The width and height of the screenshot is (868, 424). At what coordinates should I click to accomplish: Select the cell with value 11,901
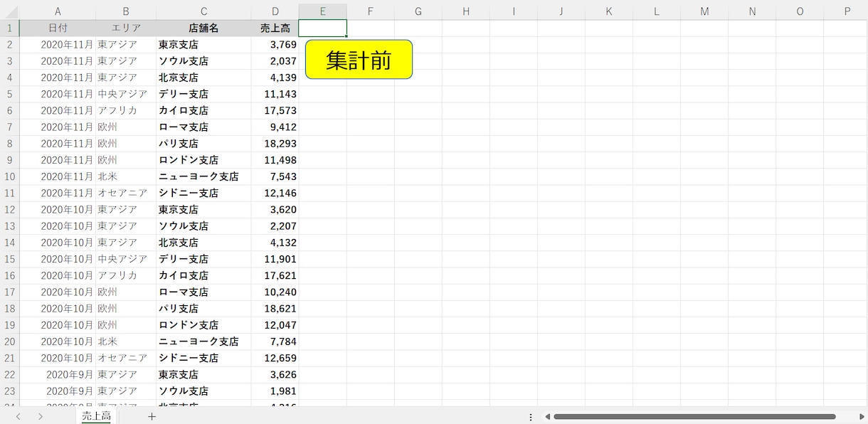[275, 259]
